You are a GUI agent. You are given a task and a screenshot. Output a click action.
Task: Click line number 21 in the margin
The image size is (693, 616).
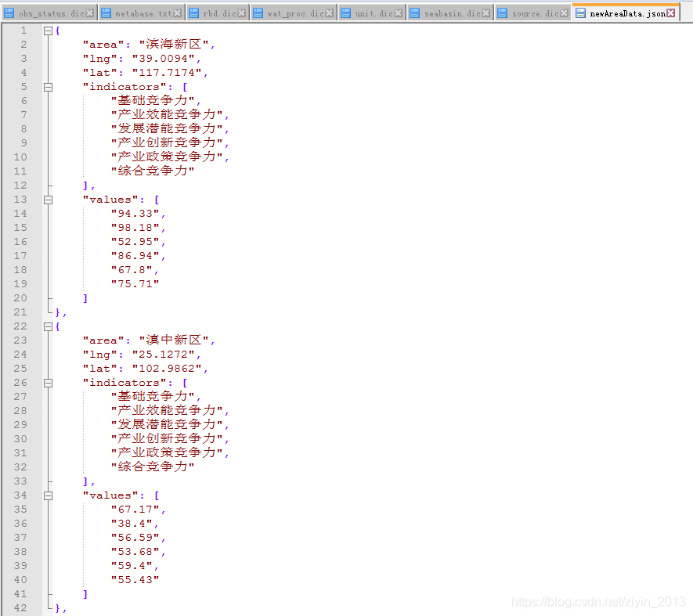[x=20, y=312]
